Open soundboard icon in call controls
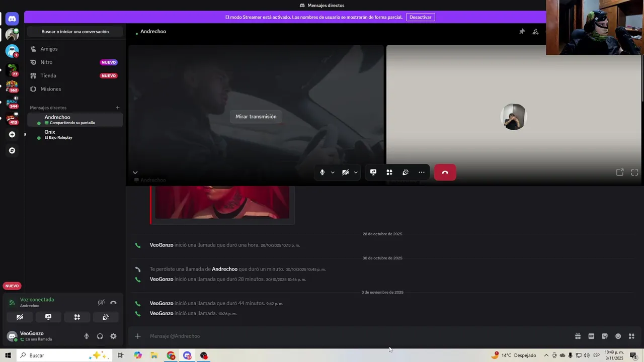This screenshot has width=644, height=362. pyautogui.click(x=406, y=172)
